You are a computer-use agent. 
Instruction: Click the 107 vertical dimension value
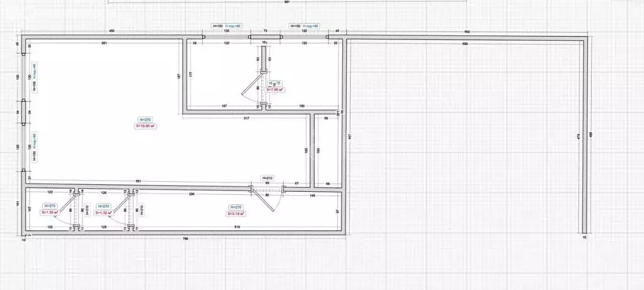pyautogui.click(x=30, y=209)
